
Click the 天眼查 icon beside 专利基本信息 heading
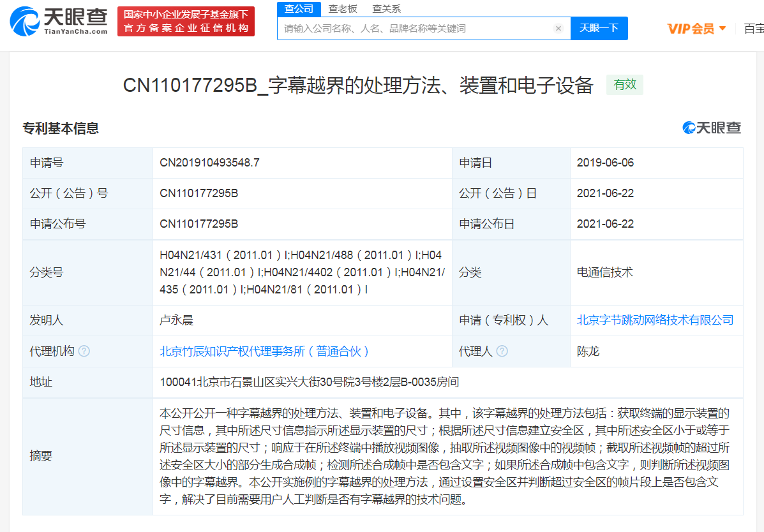click(x=688, y=128)
